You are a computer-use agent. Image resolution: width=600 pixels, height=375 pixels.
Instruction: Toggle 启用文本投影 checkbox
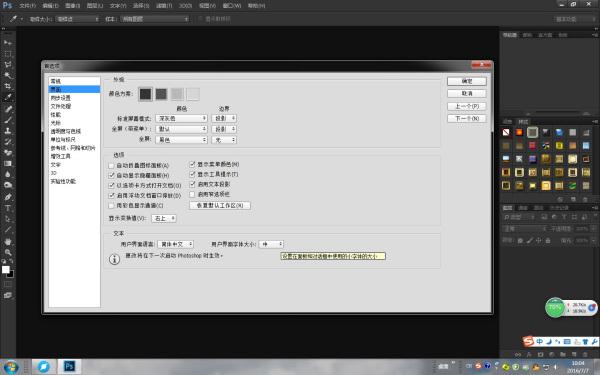(x=192, y=184)
